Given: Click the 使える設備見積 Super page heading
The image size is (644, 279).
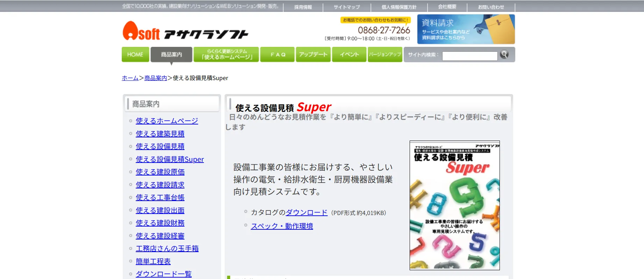Looking at the screenshot, I should [283, 107].
